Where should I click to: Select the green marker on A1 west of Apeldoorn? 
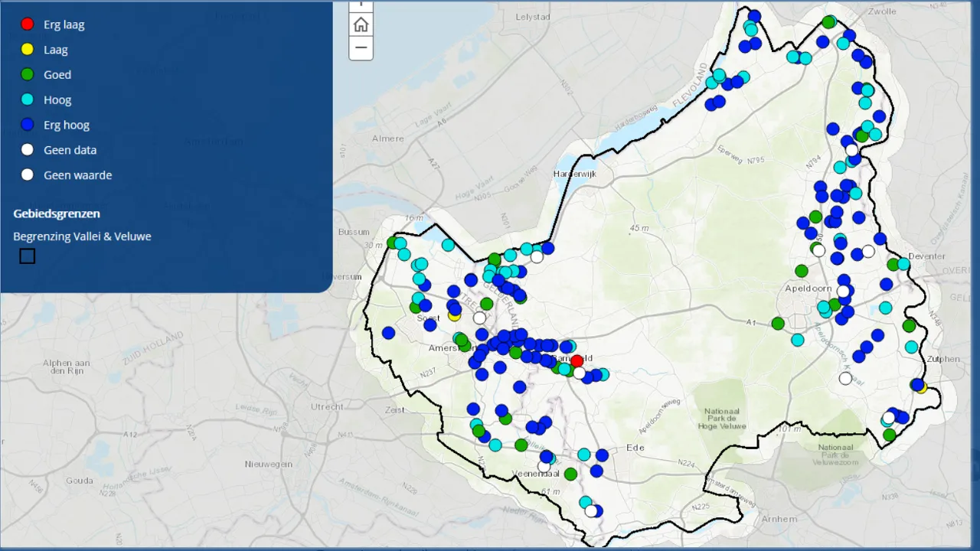(778, 324)
